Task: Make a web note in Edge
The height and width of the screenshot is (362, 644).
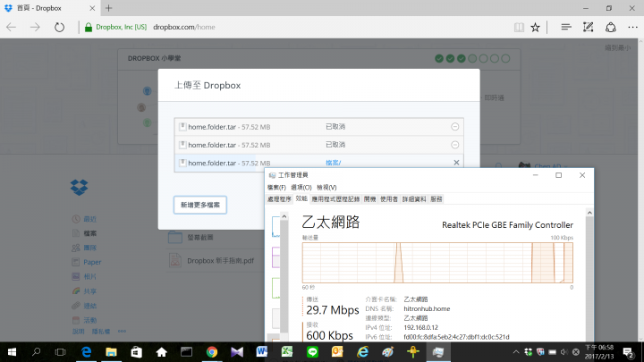Action: click(x=589, y=27)
